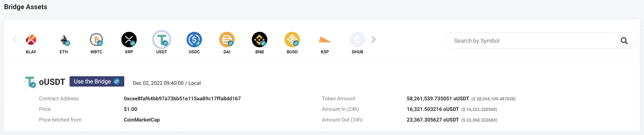Click the oUSDT token logo
Image resolution: width=644 pixels, height=135 pixels.
point(30,82)
